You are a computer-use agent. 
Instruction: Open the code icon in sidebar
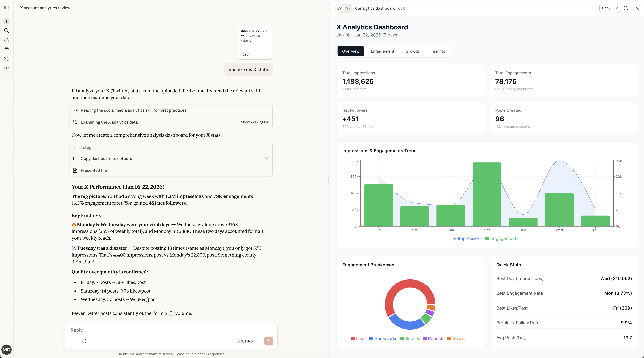(x=6, y=68)
